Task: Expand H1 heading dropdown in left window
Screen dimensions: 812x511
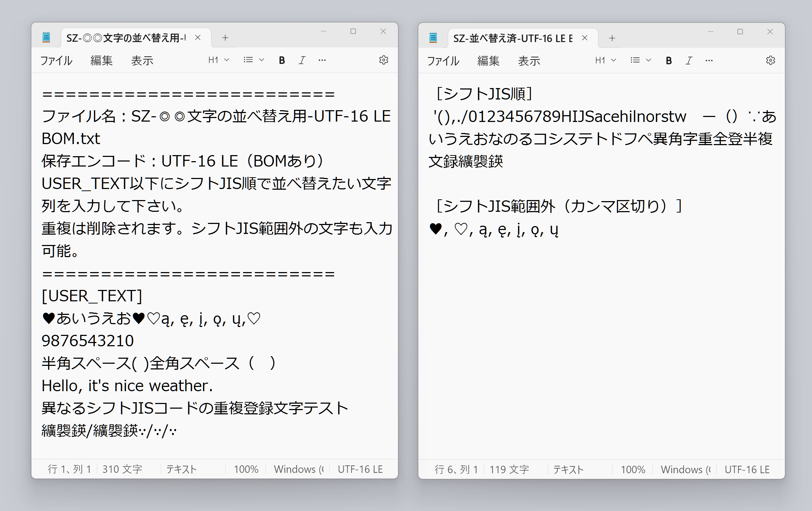Action: [218, 60]
